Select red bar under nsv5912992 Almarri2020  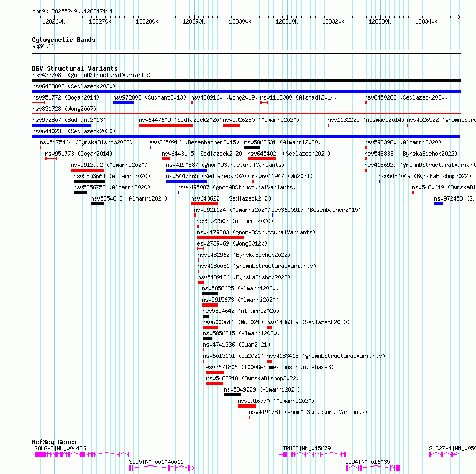click(x=87, y=170)
